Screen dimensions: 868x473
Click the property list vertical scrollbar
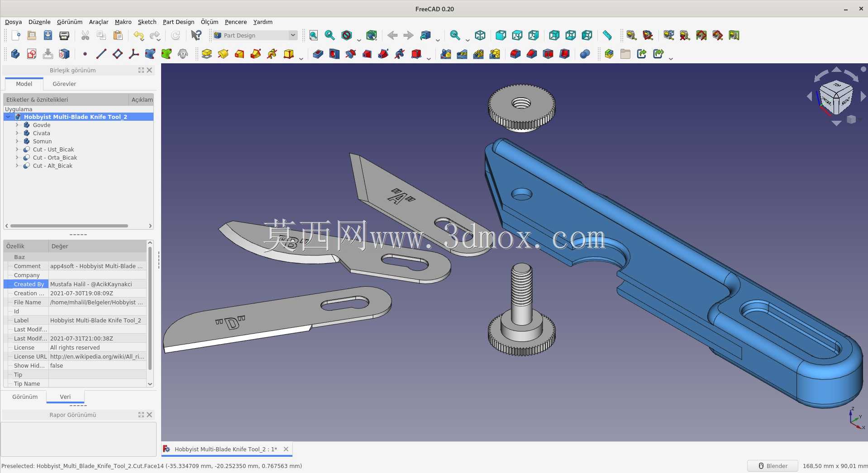pyautogui.click(x=150, y=309)
